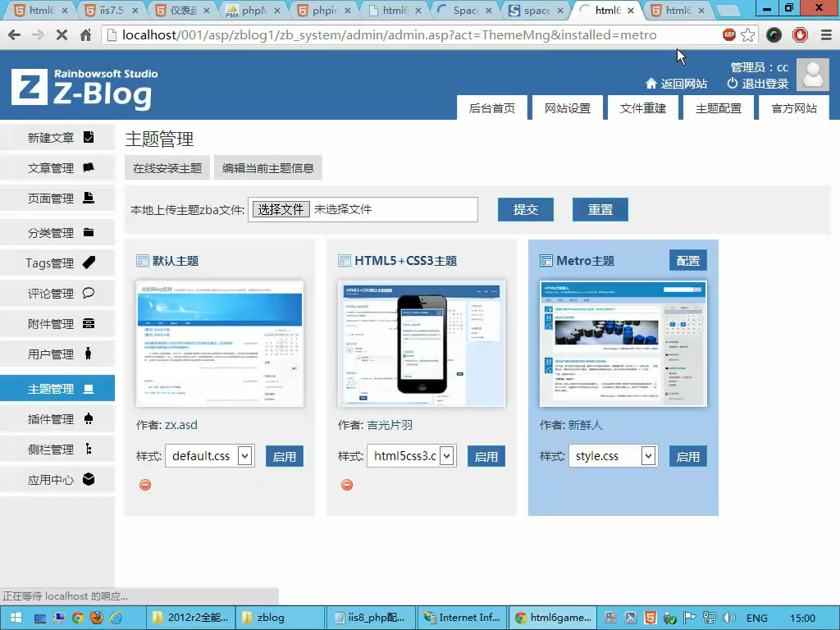
Task: Click author name 吉光片羽
Action: [x=390, y=425]
